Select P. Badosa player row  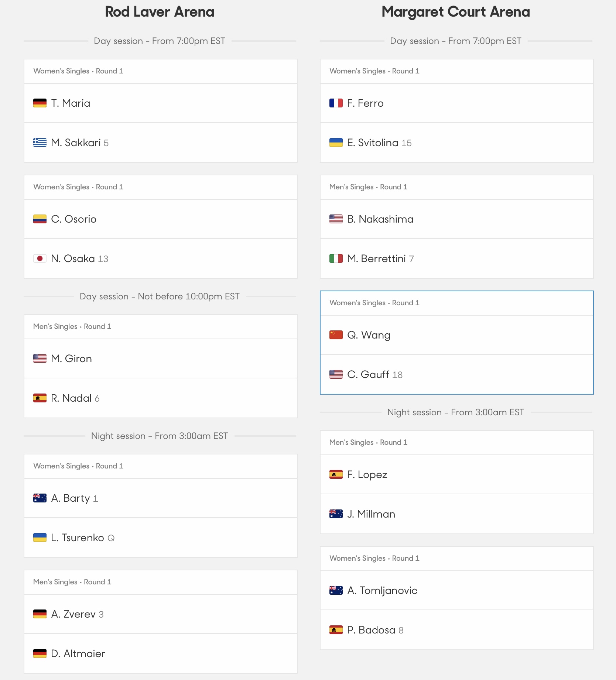(457, 630)
